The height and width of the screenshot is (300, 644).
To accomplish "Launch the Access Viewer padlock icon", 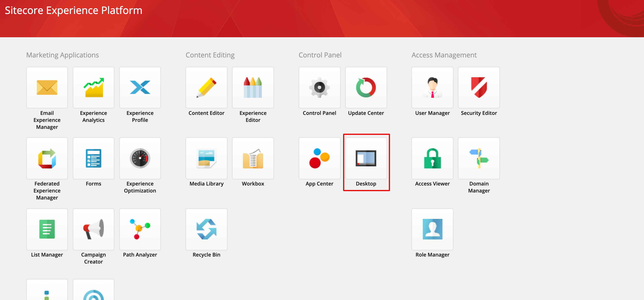I will (x=432, y=158).
